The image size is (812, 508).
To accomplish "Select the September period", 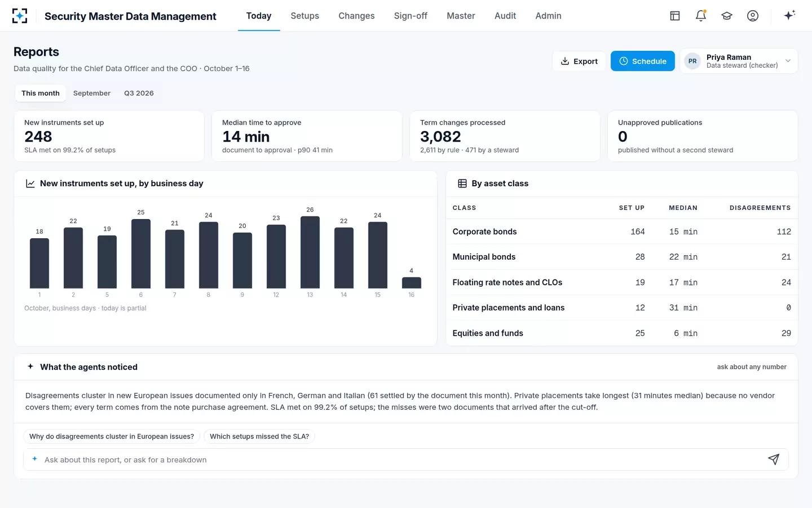I will pos(92,93).
